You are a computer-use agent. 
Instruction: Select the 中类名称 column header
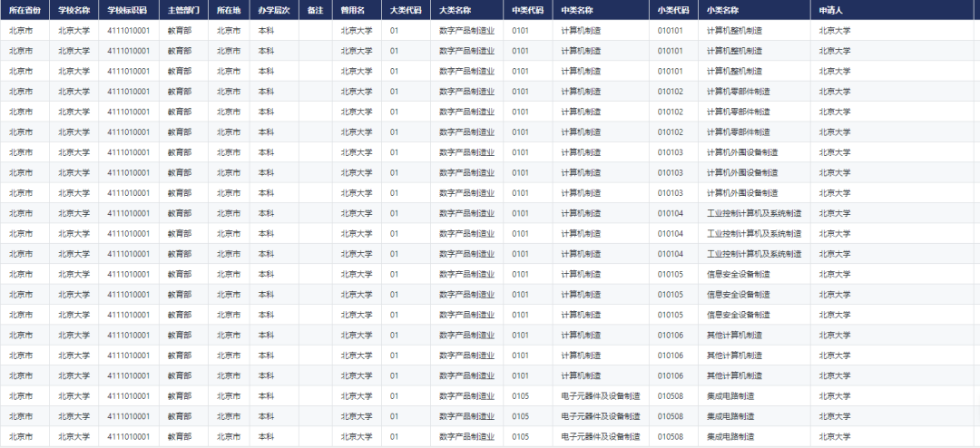coord(600,11)
